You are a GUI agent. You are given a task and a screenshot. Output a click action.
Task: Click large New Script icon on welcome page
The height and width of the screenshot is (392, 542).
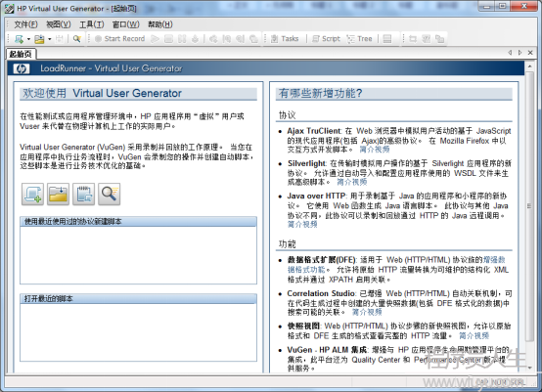pos(32,195)
